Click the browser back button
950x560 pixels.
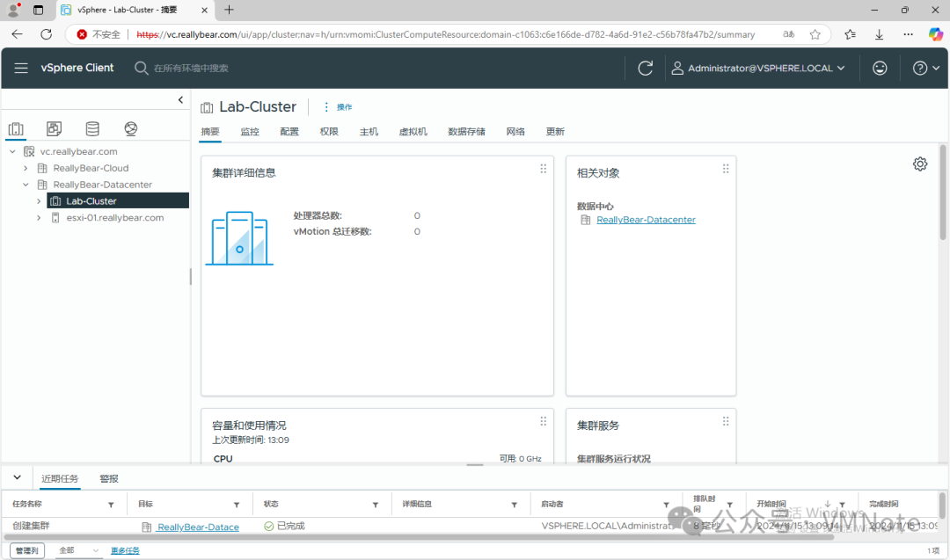[x=17, y=34]
